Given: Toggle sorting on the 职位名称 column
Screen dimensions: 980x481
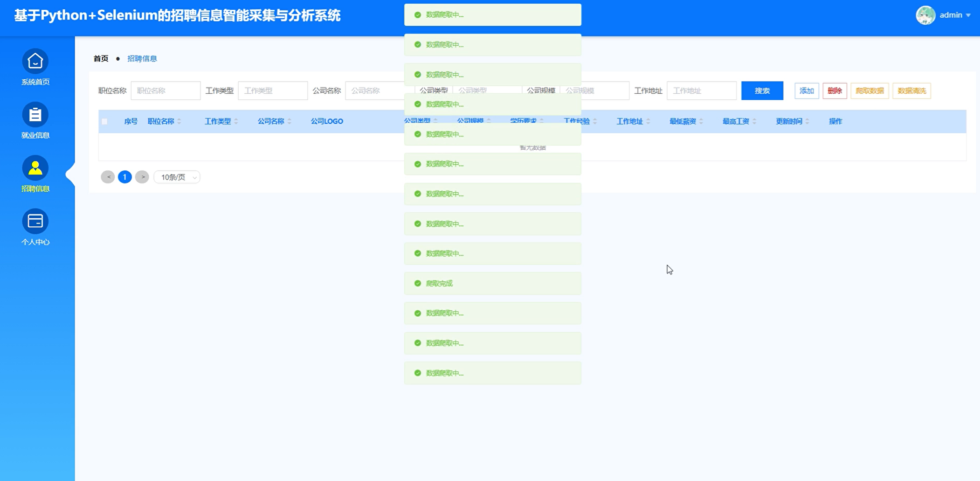Looking at the screenshot, I should click(x=178, y=121).
